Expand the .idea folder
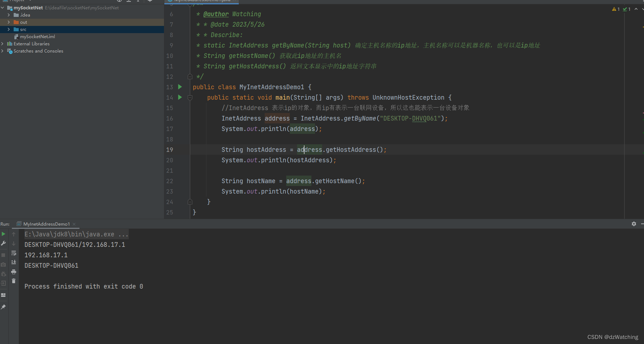Image resolution: width=644 pixels, height=344 pixels. (x=9, y=15)
